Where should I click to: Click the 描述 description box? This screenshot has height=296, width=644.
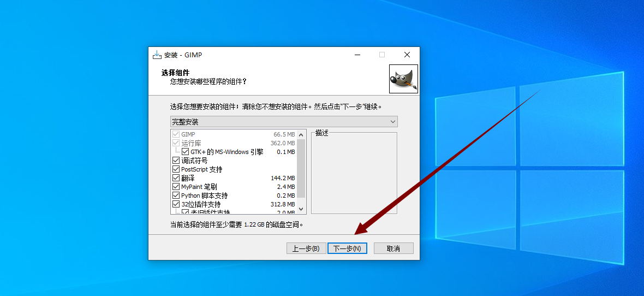(354, 173)
